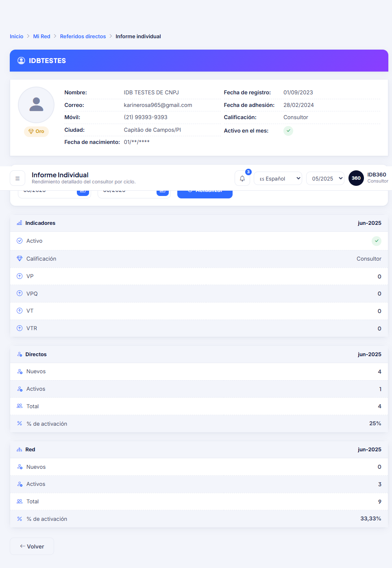Click the Red Total value 9
This screenshot has width=392, height=568.
(380, 501)
